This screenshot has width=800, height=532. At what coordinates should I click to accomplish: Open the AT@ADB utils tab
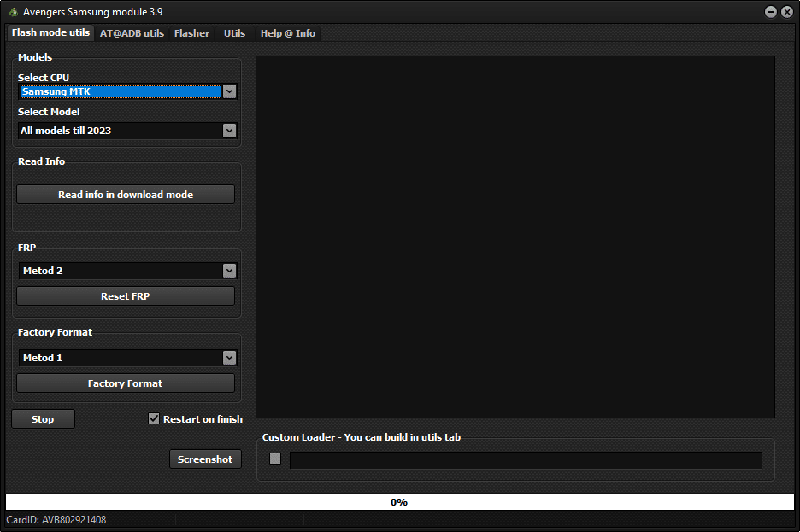click(132, 33)
